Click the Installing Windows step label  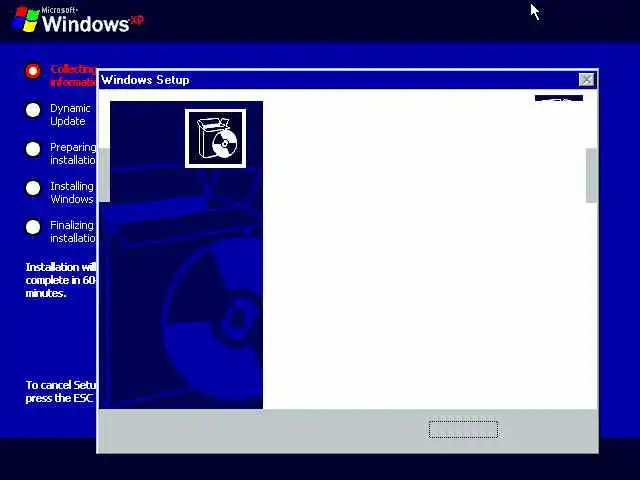72,193
